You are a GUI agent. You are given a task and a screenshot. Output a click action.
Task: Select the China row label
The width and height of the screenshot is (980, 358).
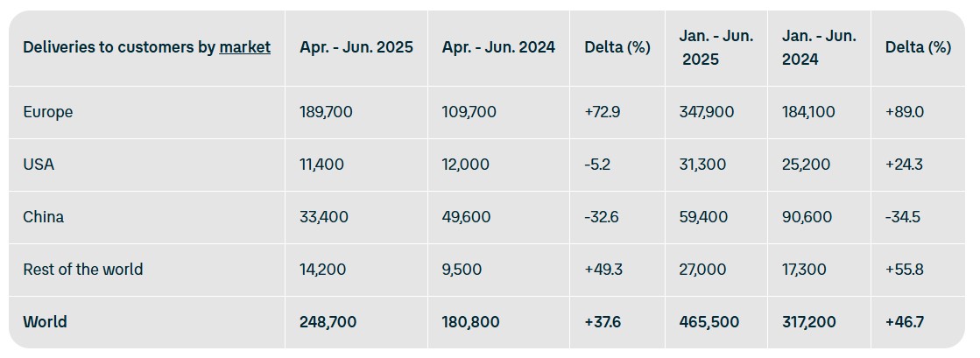coord(44,217)
